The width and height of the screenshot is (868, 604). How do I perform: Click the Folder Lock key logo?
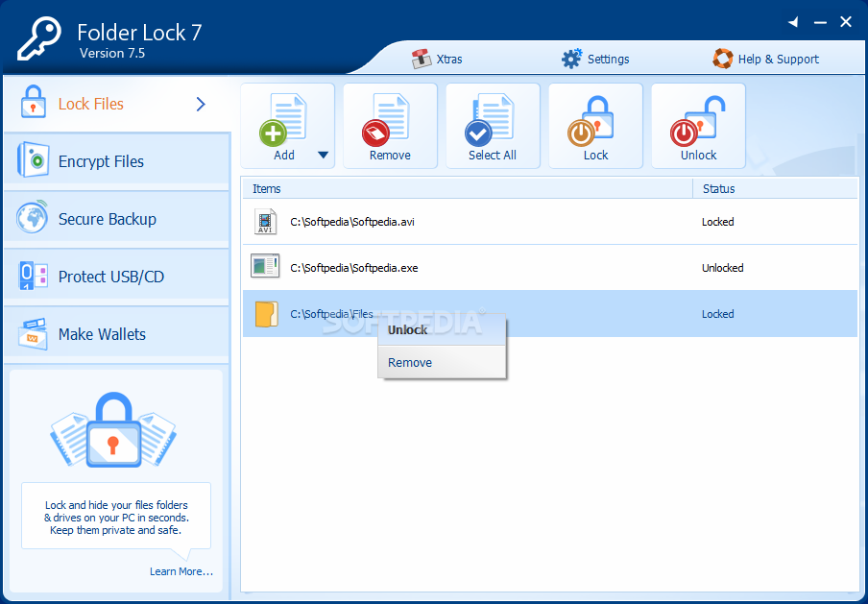click(x=38, y=37)
